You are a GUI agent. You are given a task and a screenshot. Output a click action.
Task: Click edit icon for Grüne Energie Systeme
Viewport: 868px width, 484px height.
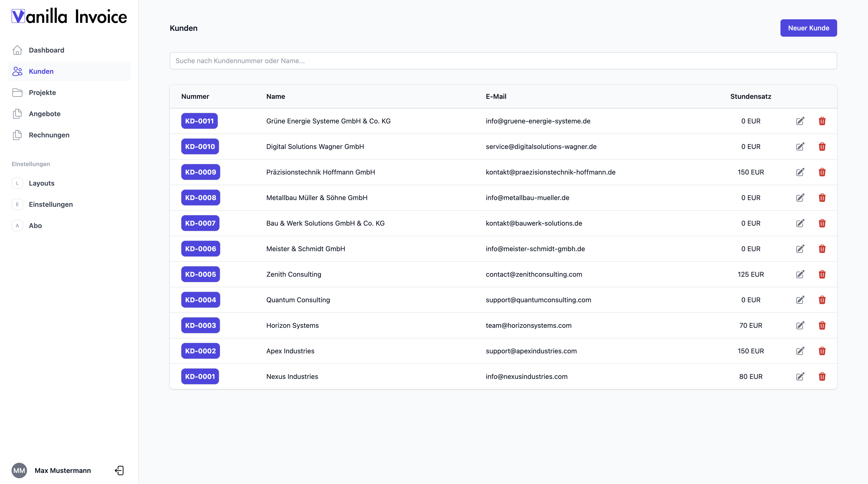point(800,121)
